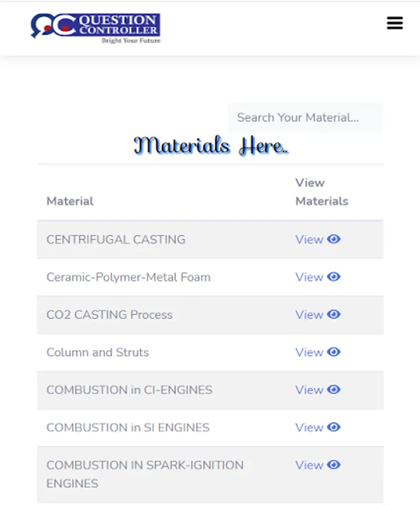Click the Material column header
The height and width of the screenshot is (505, 420).
(x=70, y=201)
